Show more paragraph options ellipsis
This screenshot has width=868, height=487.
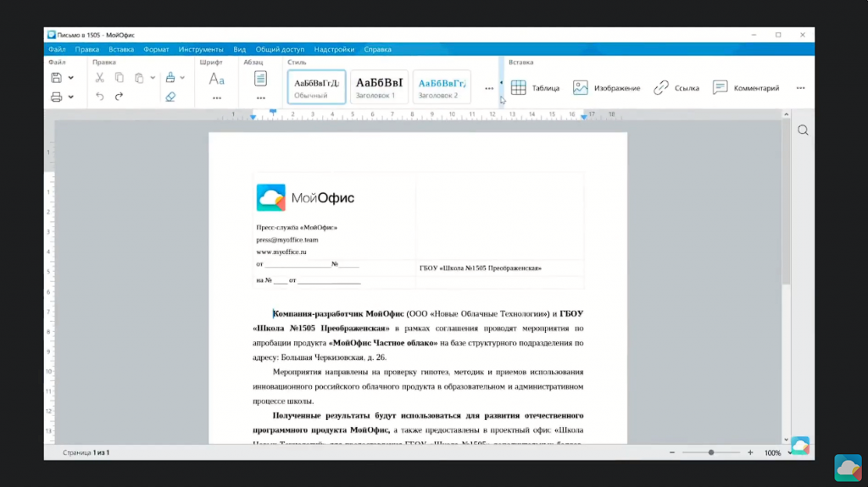261,98
